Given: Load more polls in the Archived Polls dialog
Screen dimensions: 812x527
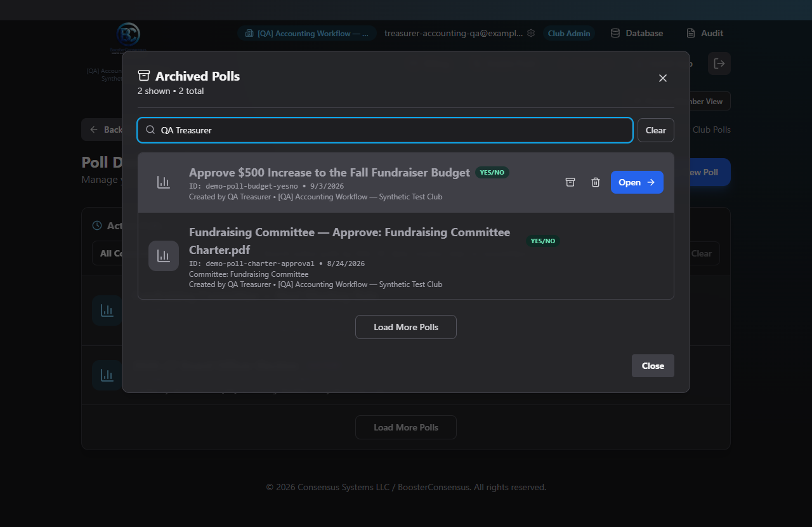Looking at the screenshot, I should pos(406,327).
